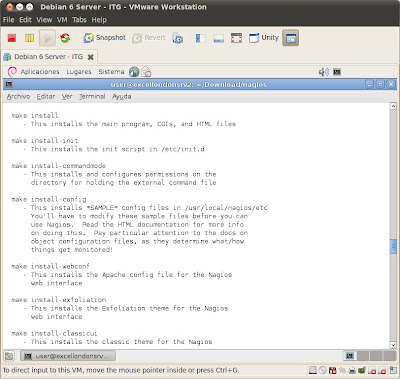This screenshot has width=400, height=379.
Task: Click the 'make install-exfoliation' text line
Action: (x=59, y=300)
